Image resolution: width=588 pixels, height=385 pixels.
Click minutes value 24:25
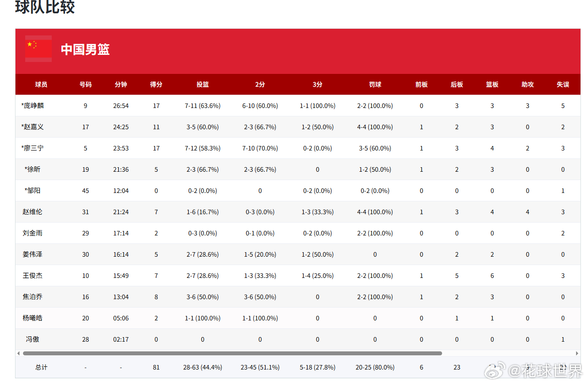[x=121, y=127]
